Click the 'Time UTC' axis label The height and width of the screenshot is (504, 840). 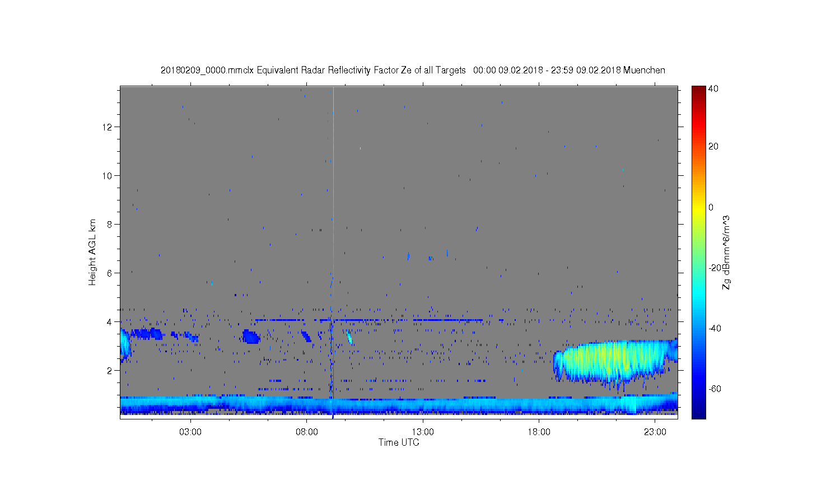pyautogui.click(x=399, y=442)
